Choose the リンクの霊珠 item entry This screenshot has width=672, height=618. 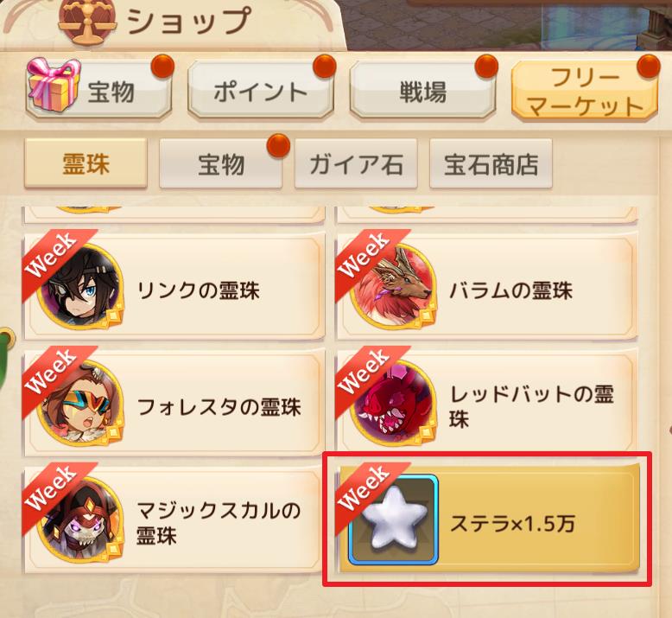[174, 287]
